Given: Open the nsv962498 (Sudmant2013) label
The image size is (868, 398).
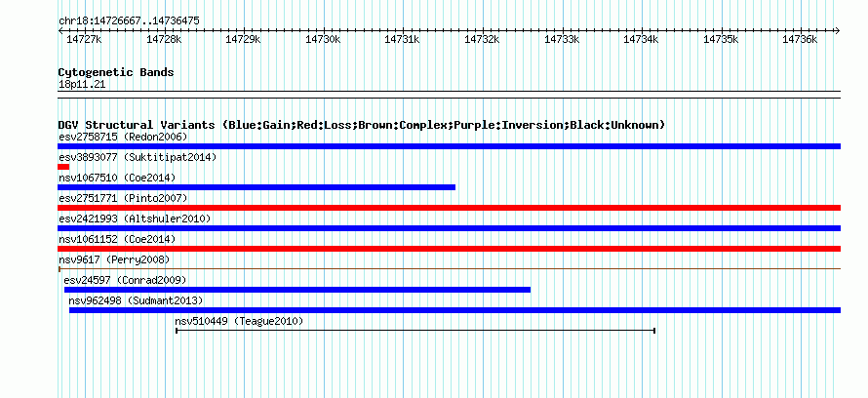Looking at the screenshot, I should 136,300.
